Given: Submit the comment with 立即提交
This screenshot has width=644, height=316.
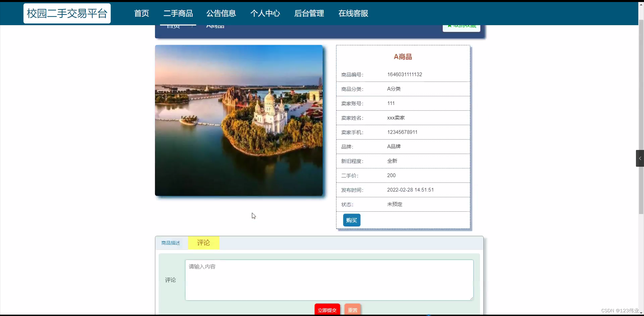Looking at the screenshot, I should click(327, 310).
